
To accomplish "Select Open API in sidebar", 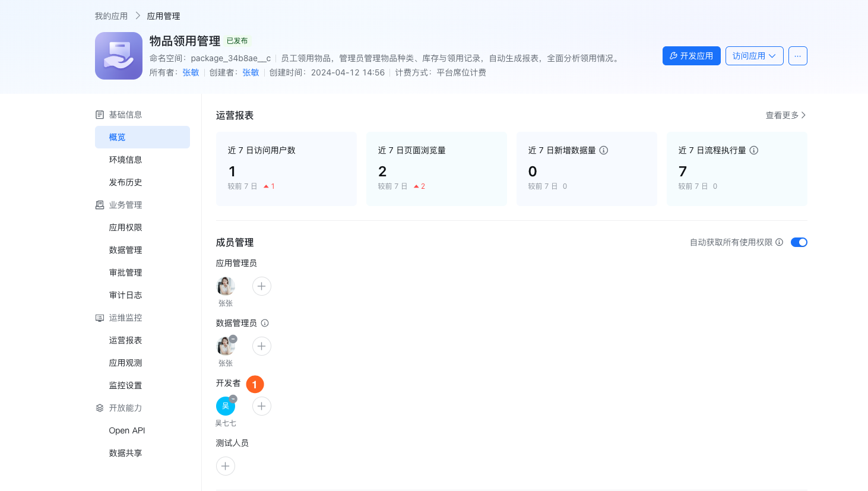I will click(x=127, y=430).
